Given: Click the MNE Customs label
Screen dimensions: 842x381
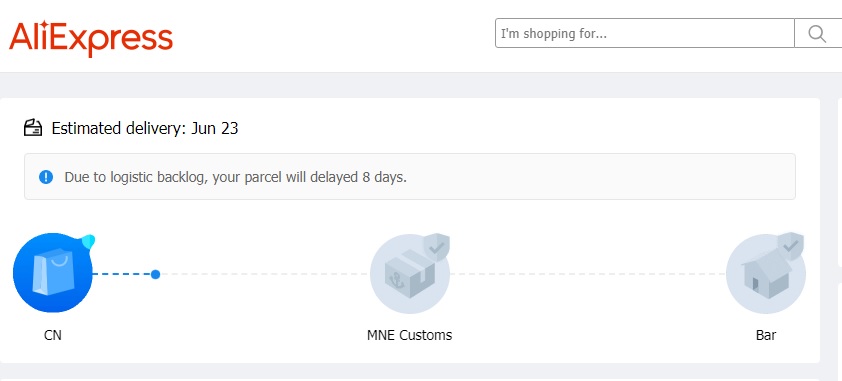Looking at the screenshot, I should point(410,335).
